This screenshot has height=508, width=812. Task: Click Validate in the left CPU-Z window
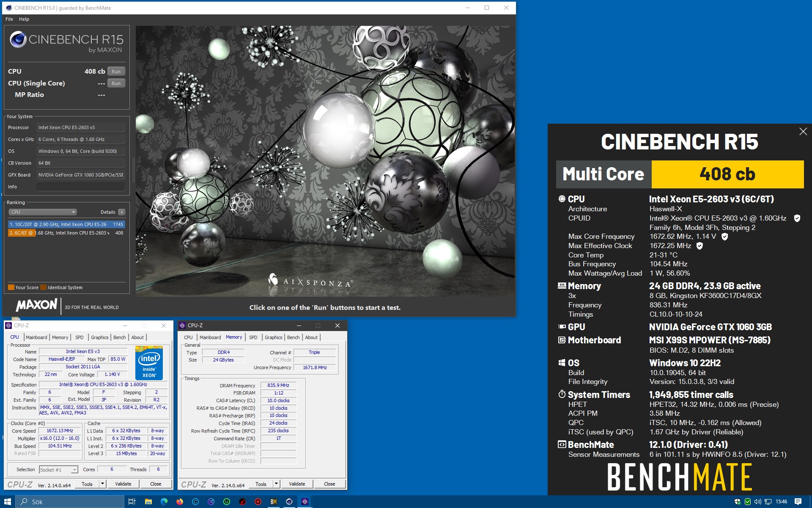[x=123, y=483]
